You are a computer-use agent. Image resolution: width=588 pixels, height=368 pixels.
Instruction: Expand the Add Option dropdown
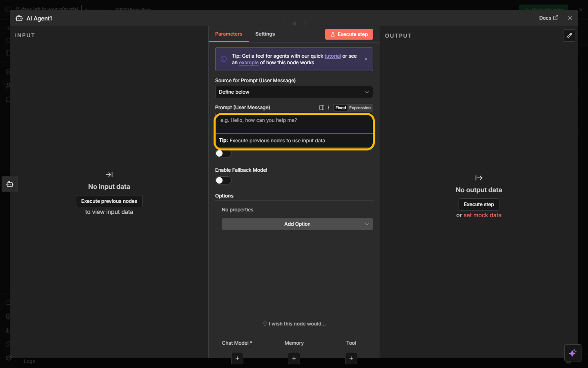coord(297,224)
